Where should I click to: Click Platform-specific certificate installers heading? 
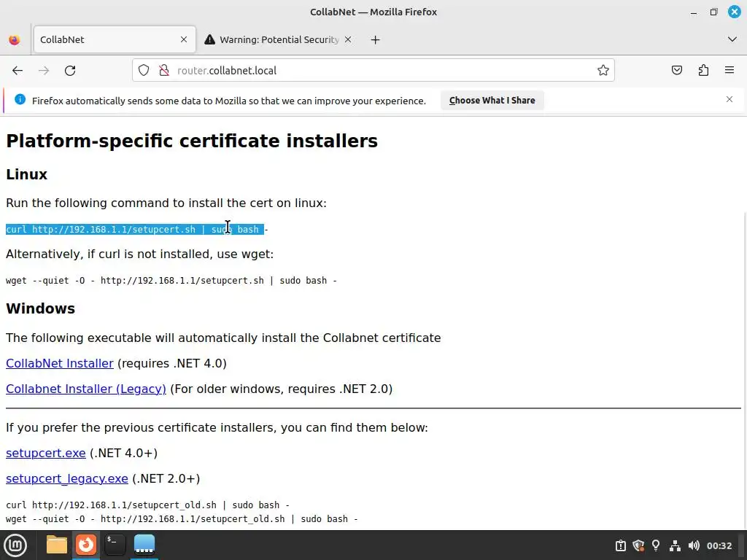click(192, 141)
